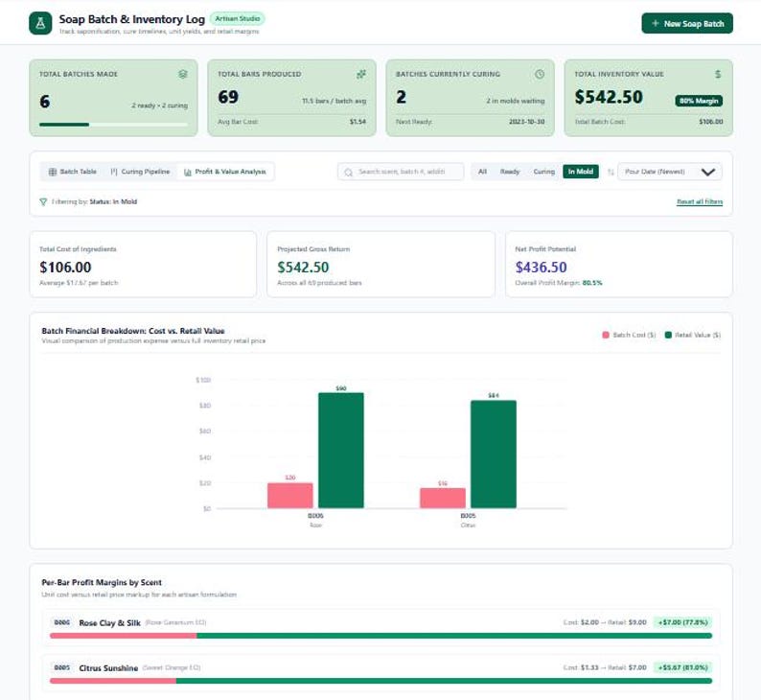
Task: Click the +$5.67 (81.0%) profit badge
Action: pos(682,667)
